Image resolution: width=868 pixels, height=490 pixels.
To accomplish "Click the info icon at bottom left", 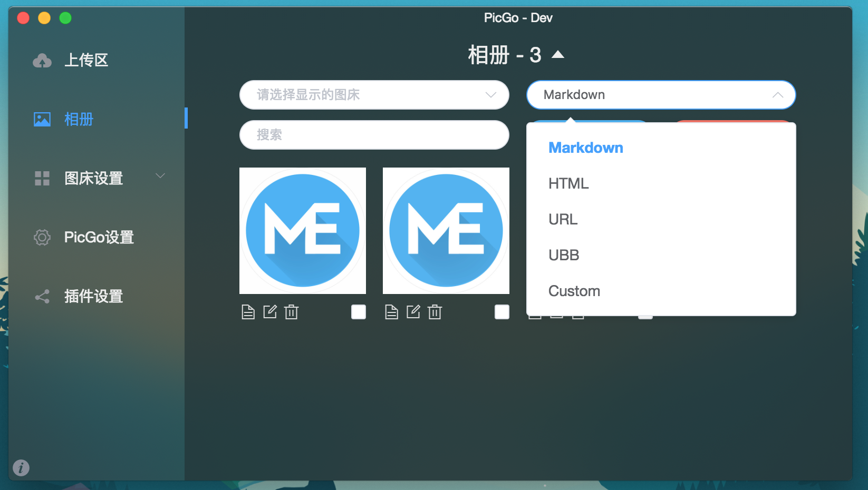I will [x=21, y=467].
